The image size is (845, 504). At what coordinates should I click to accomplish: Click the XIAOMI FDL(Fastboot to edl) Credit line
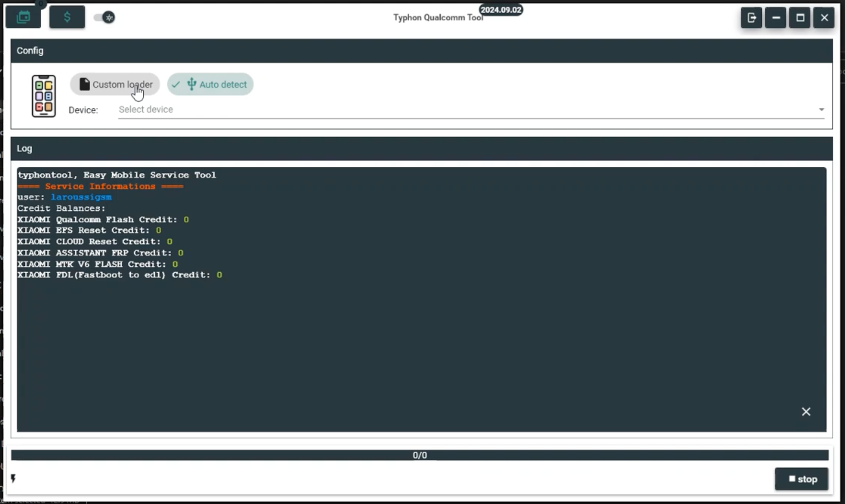point(120,275)
